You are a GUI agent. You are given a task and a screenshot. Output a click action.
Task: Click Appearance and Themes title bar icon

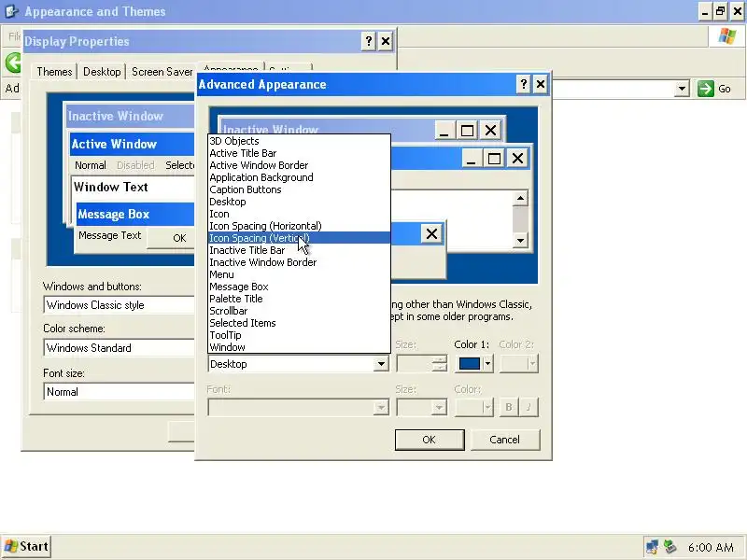(10, 11)
